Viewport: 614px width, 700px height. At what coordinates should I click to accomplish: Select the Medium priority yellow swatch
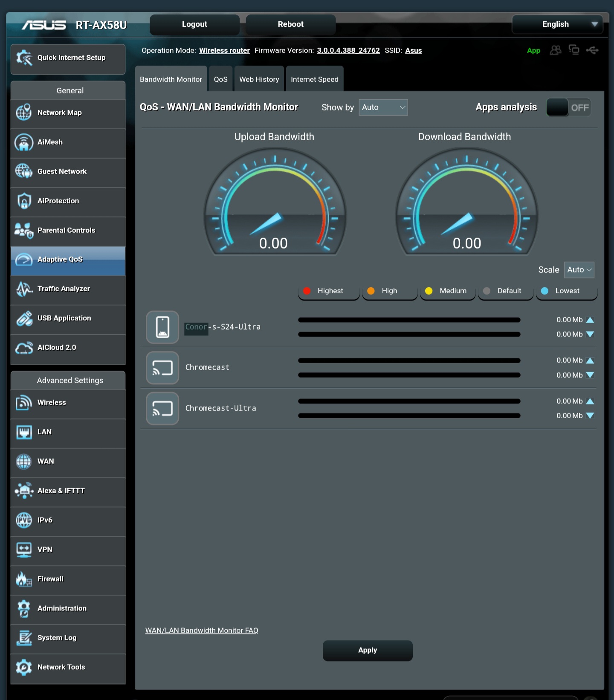pyautogui.click(x=429, y=291)
